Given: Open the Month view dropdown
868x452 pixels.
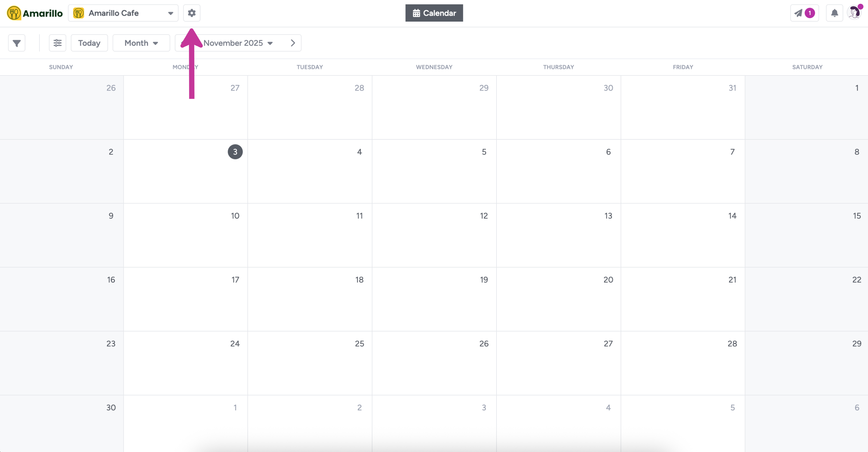Looking at the screenshot, I should coord(141,43).
